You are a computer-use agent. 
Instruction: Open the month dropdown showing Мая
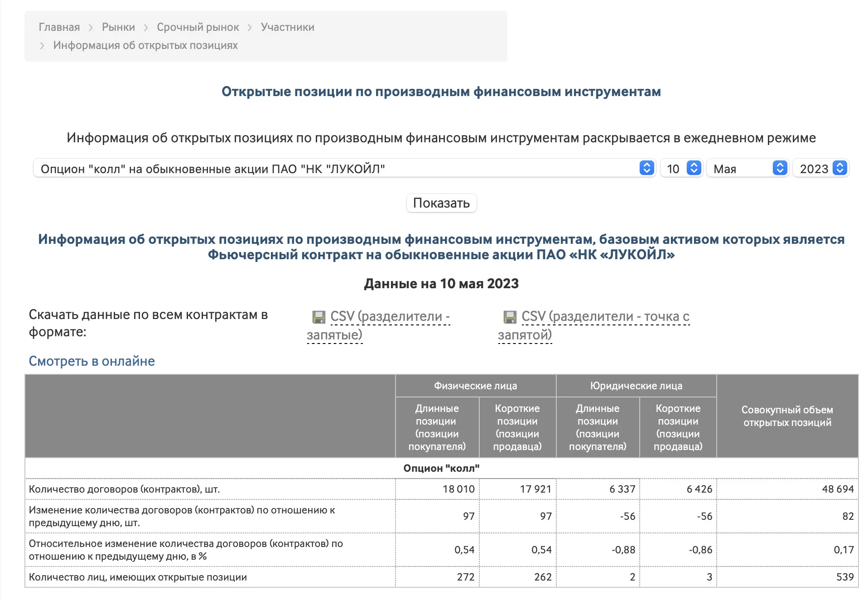[x=748, y=169]
